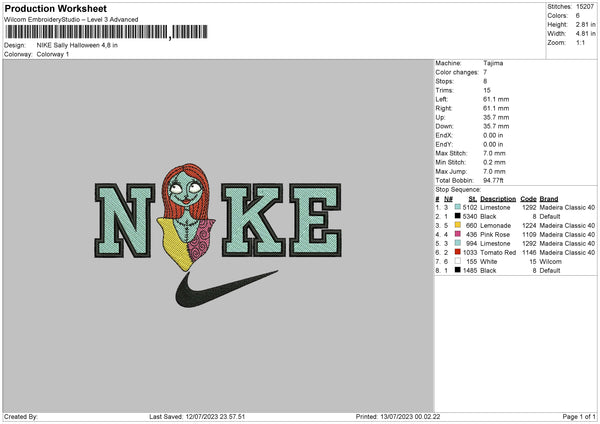Screen dimensions: 600x424
Task: Click the stitch count 5340 in the Black row
Action: tap(470, 217)
